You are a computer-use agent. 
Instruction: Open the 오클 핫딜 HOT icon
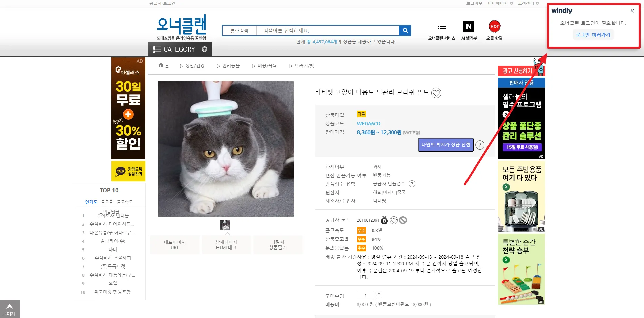(495, 26)
